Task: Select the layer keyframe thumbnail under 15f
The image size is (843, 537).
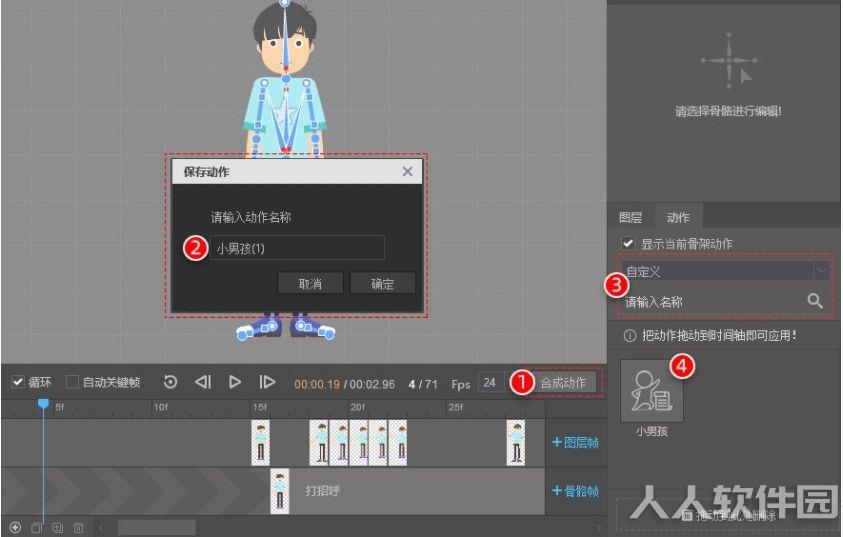Action: 261,443
